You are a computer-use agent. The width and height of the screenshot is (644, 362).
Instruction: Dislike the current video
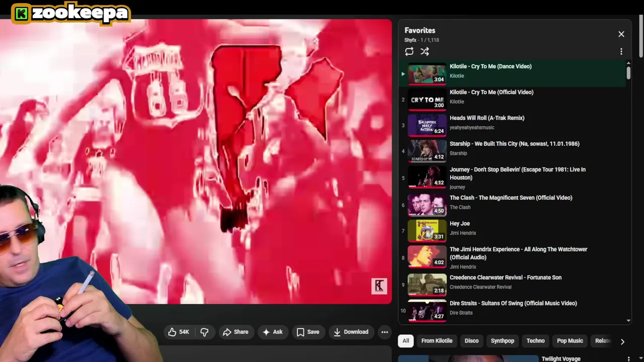[204, 332]
